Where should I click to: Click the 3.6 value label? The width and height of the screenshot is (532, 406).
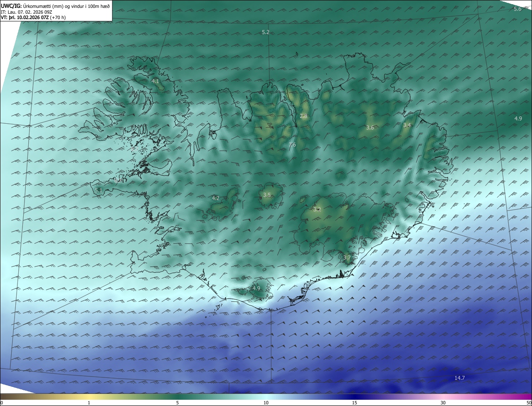[370, 128]
